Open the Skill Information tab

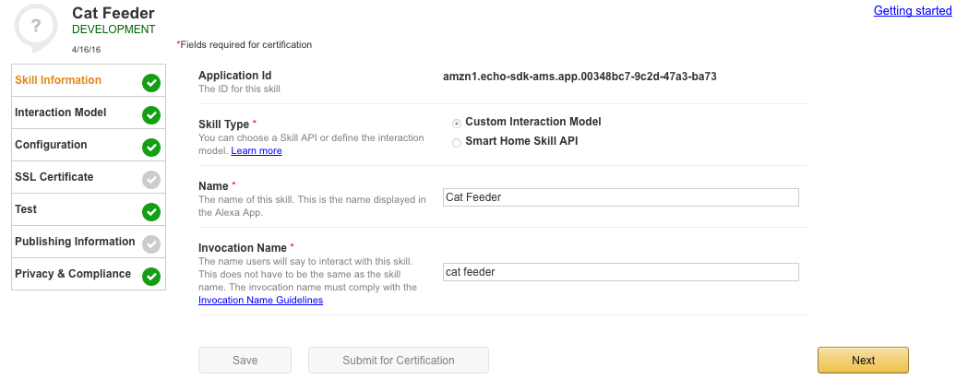click(58, 80)
